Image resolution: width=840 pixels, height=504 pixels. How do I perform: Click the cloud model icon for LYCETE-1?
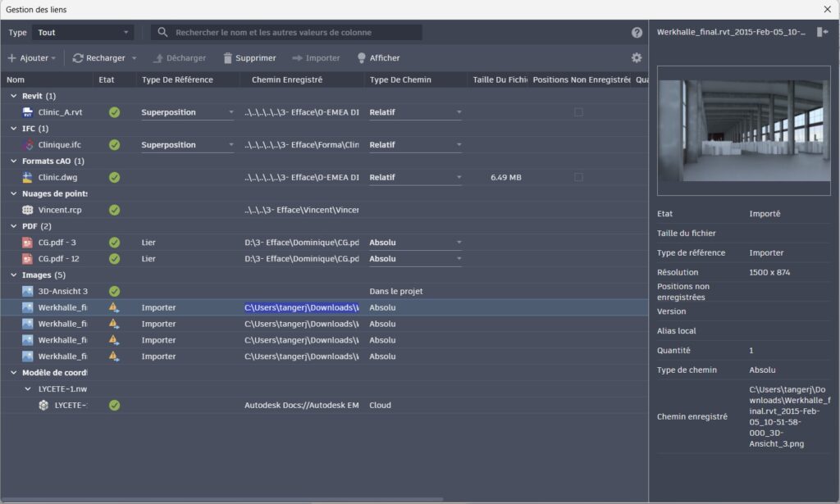click(42, 404)
